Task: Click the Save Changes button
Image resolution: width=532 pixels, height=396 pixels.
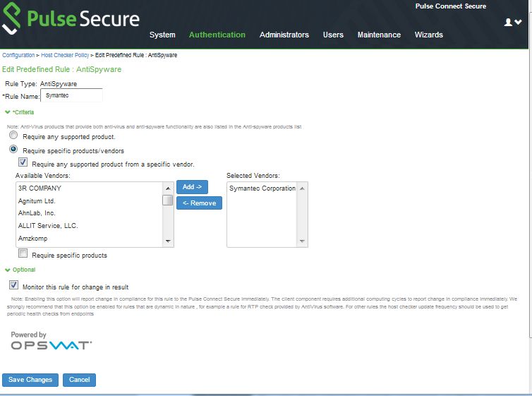Action: [x=30, y=380]
